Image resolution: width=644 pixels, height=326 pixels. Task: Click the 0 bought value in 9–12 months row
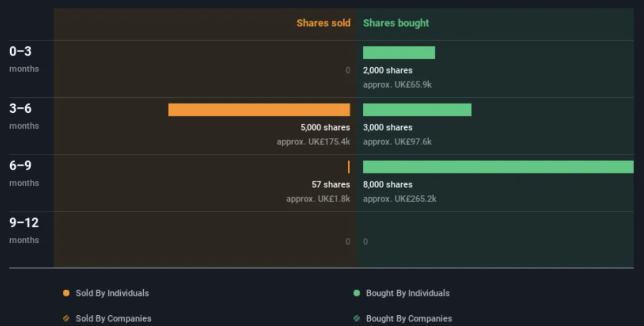tap(365, 242)
